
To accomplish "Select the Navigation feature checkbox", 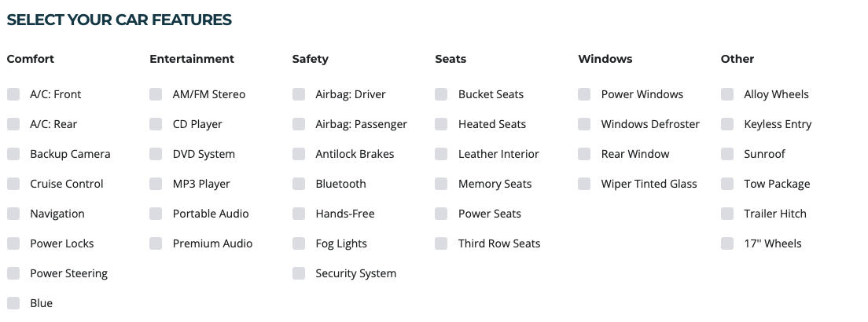I will (x=13, y=214).
